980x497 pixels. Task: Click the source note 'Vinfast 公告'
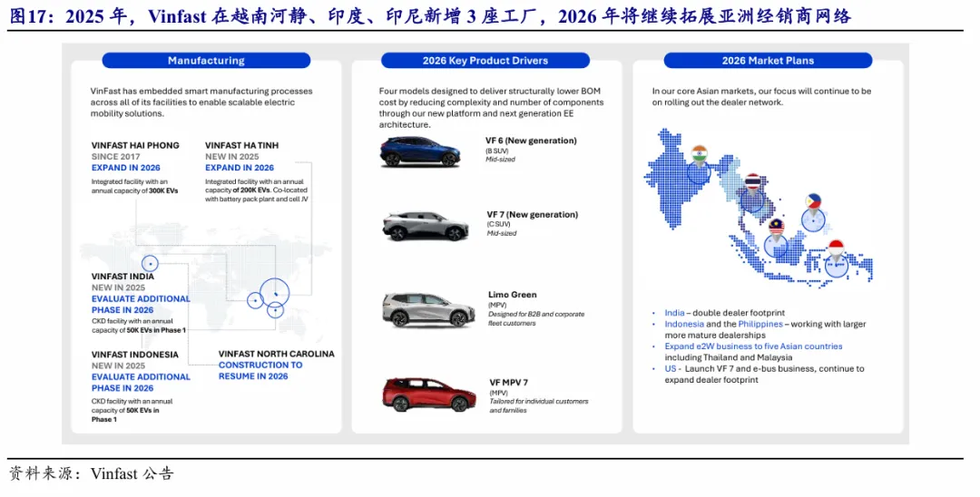132,474
